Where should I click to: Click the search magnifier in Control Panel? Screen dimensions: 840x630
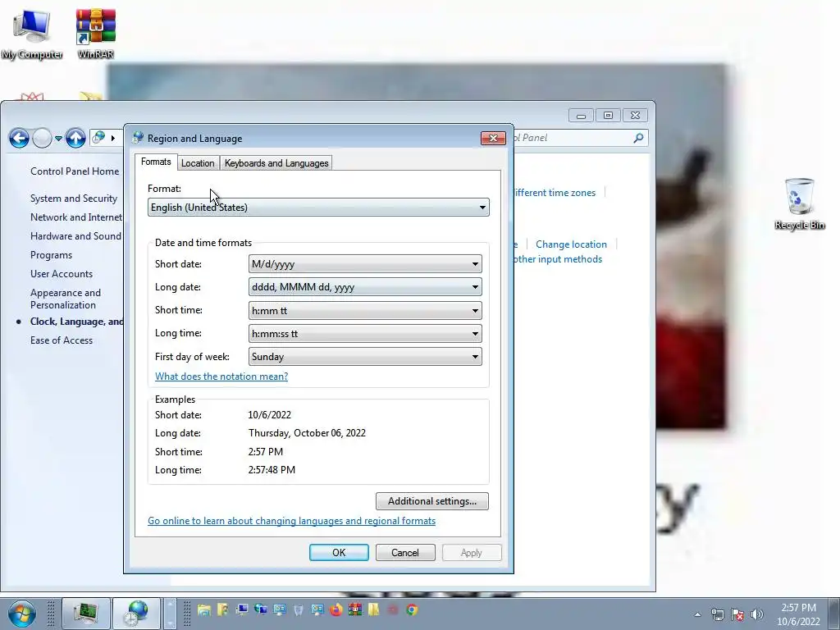click(x=638, y=138)
